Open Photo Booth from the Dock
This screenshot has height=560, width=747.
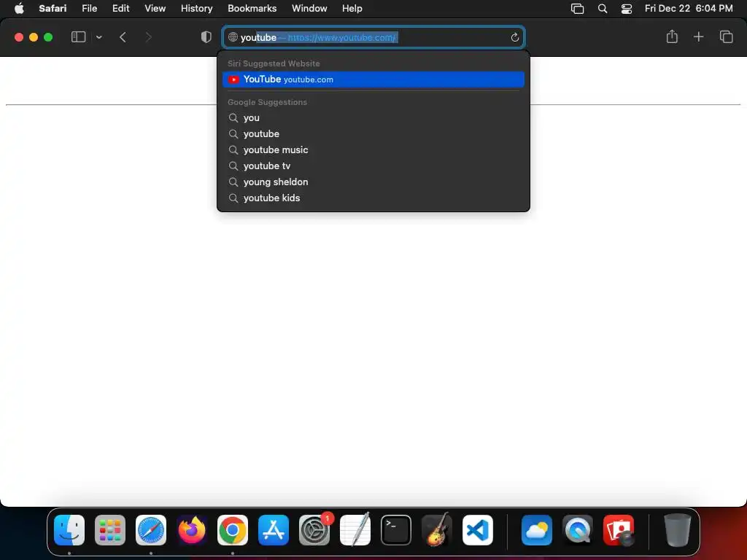(619, 530)
